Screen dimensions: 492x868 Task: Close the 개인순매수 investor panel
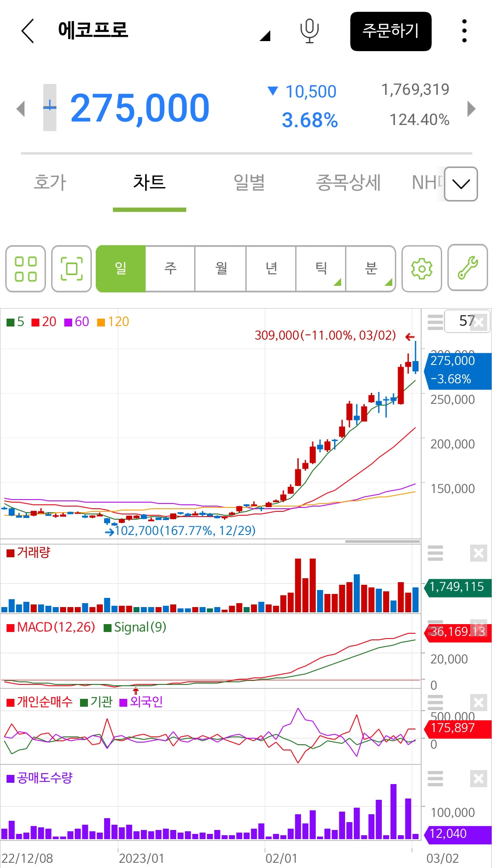[478, 702]
